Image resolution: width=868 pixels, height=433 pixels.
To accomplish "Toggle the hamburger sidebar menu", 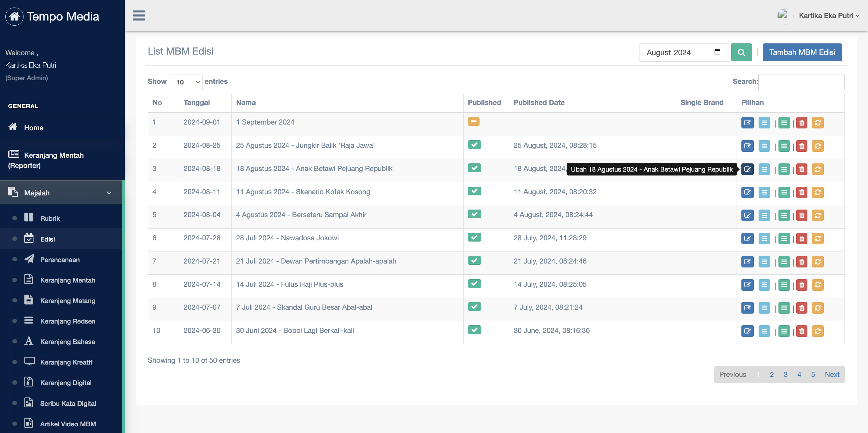I will [x=139, y=15].
